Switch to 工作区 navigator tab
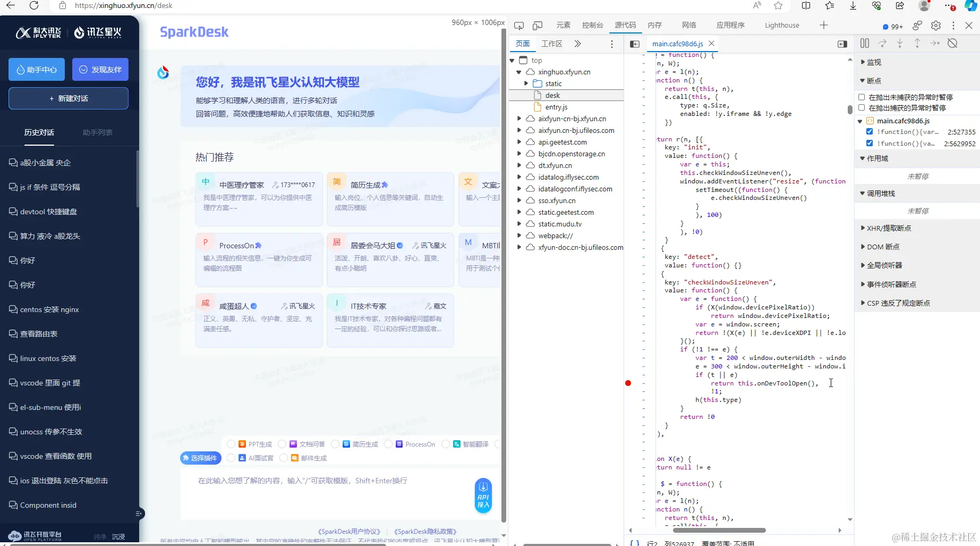This screenshot has width=980, height=546. (x=552, y=44)
